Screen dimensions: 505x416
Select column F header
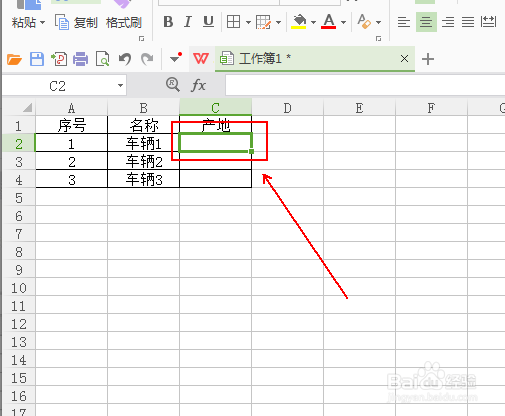click(432, 108)
